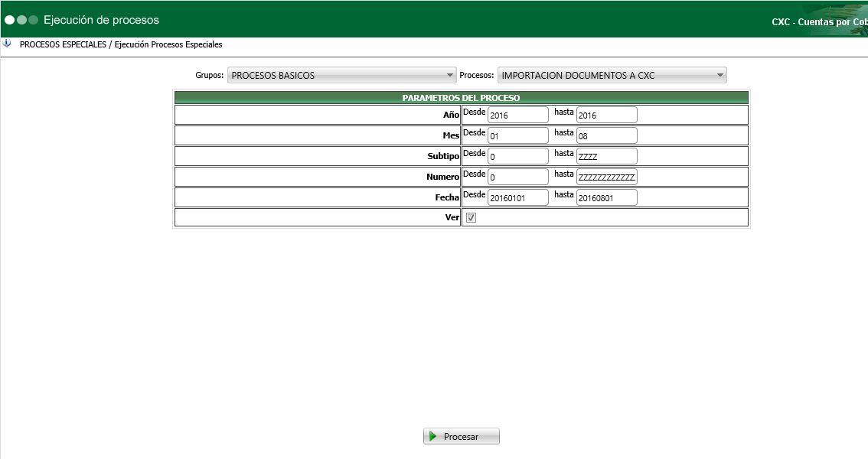Click the Procesos: label

point(477,75)
